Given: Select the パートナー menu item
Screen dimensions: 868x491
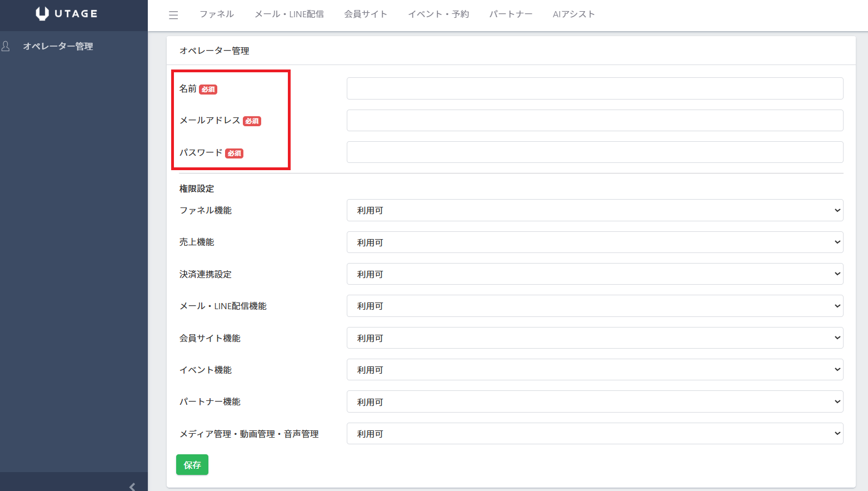Looking at the screenshot, I should 511,14.
